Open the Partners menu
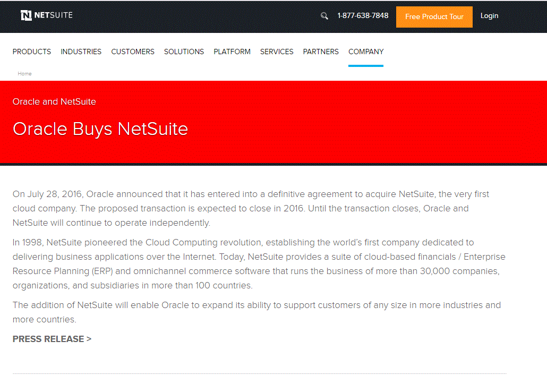The width and height of the screenshot is (547, 392). pyautogui.click(x=321, y=52)
